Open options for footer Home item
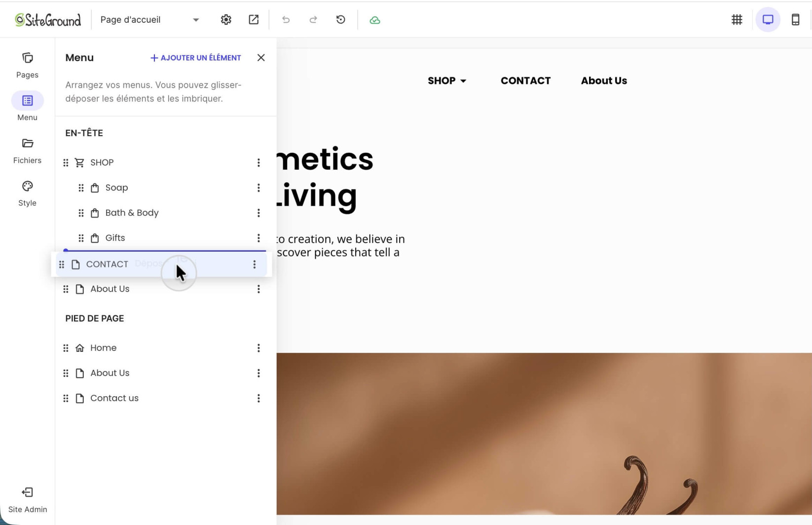The image size is (812, 525). (x=258, y=348)
